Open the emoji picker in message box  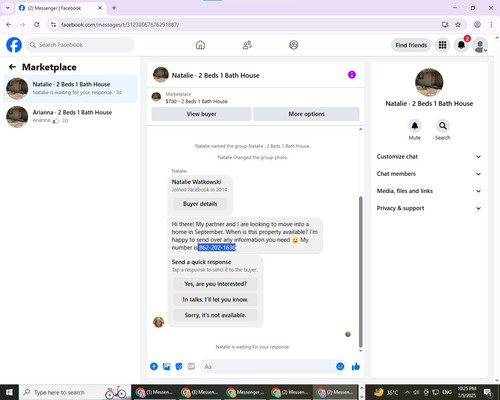[x=340, y=367]
